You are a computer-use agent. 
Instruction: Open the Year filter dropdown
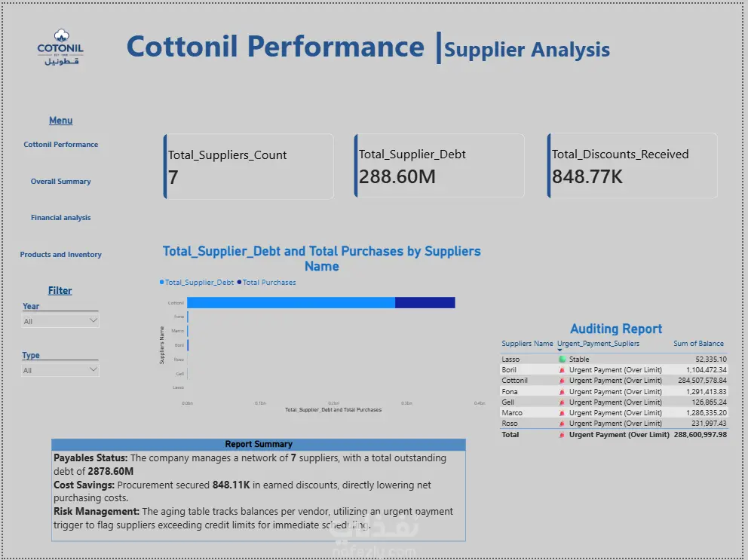coord(60,321)
